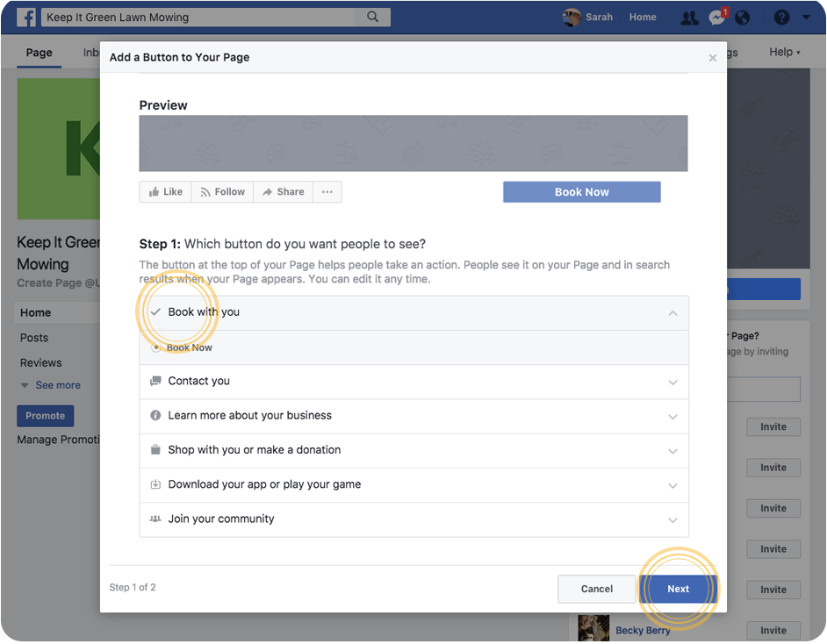Click the checkmark beside Book with you
The height and width of the screenshot is (644, 827).
155,312
